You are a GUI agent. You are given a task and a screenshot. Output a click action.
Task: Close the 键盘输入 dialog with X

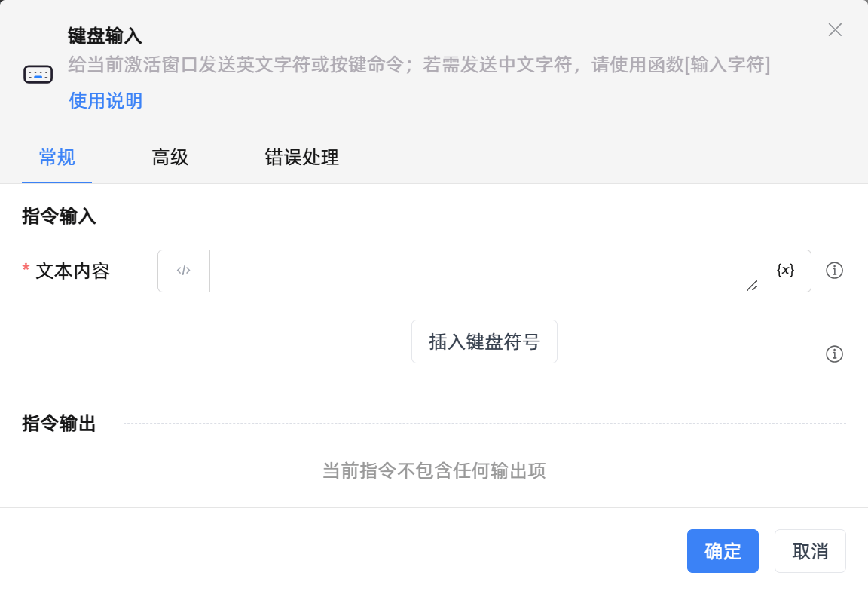835,30
